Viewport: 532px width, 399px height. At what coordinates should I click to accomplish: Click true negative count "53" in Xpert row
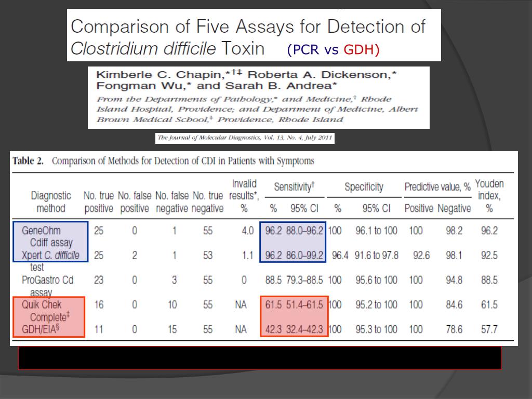(208, 255)
